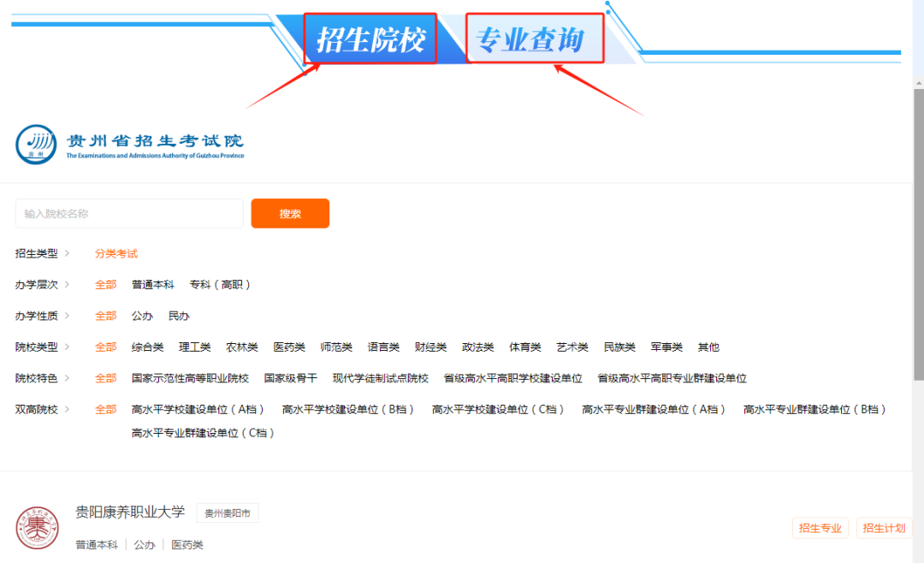Expand the 招生类型 row chevron
The height and width of the screenshot is (563, 924).
click(67, 253)
